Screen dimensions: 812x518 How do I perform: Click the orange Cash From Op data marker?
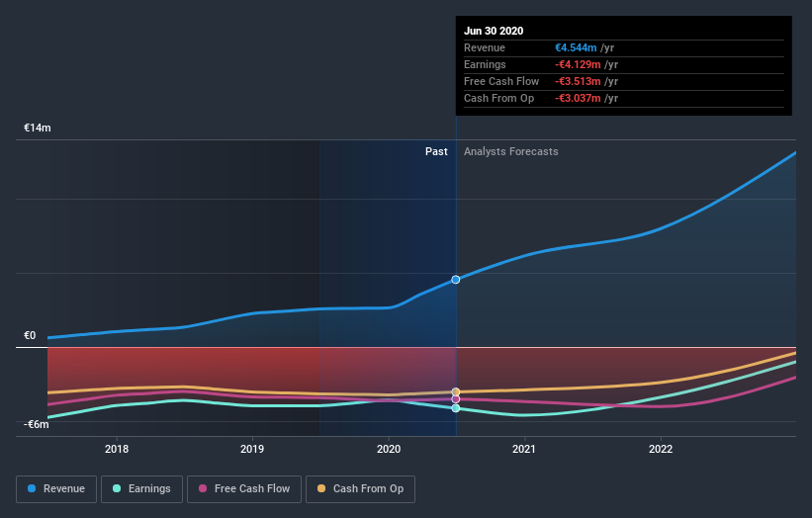[x=456, y=391]
